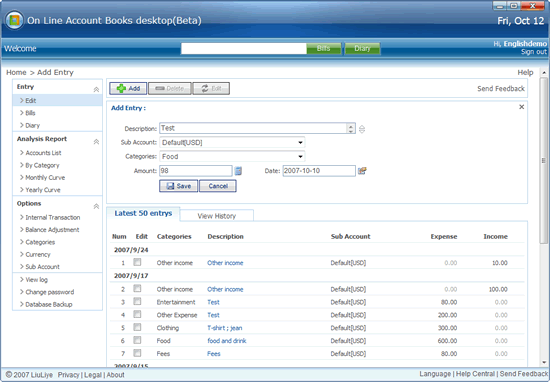Open Diary in the Entry sidebar
This screenshot has height=382, width=550.
point(33,125)
